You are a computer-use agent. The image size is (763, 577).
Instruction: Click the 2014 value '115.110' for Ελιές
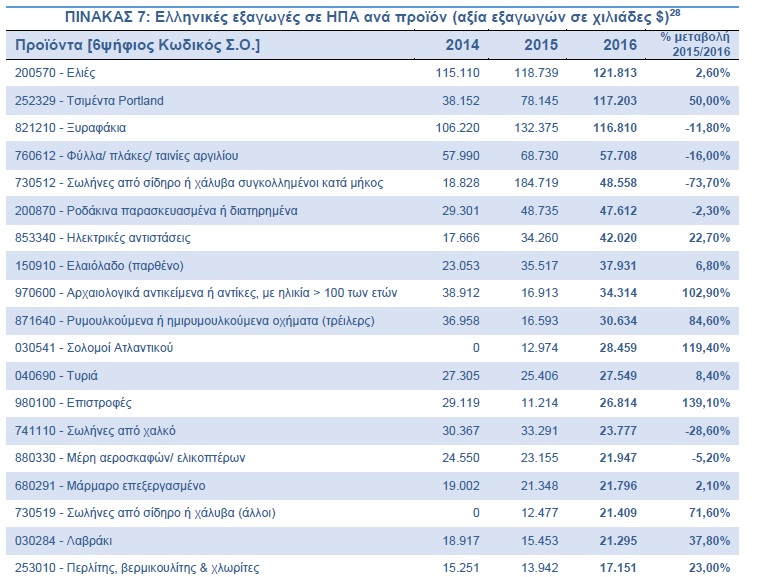tap(457, 73)
